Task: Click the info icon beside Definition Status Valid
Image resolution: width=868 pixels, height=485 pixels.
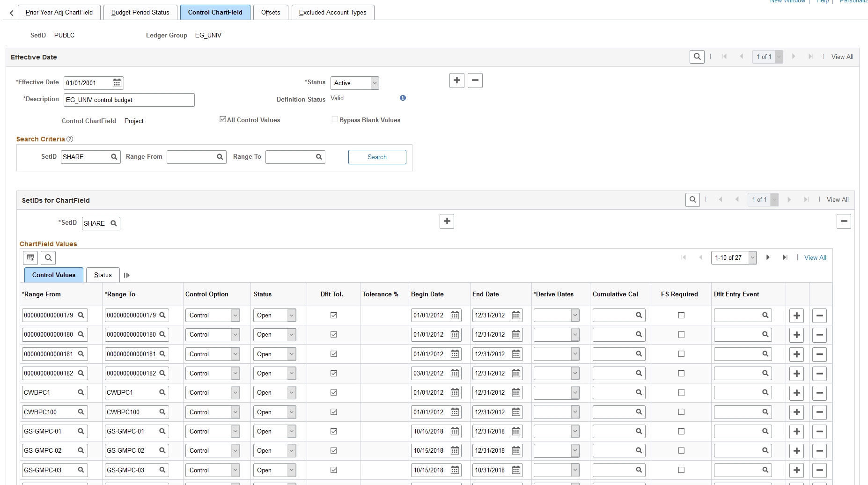Action: point(402,98)
